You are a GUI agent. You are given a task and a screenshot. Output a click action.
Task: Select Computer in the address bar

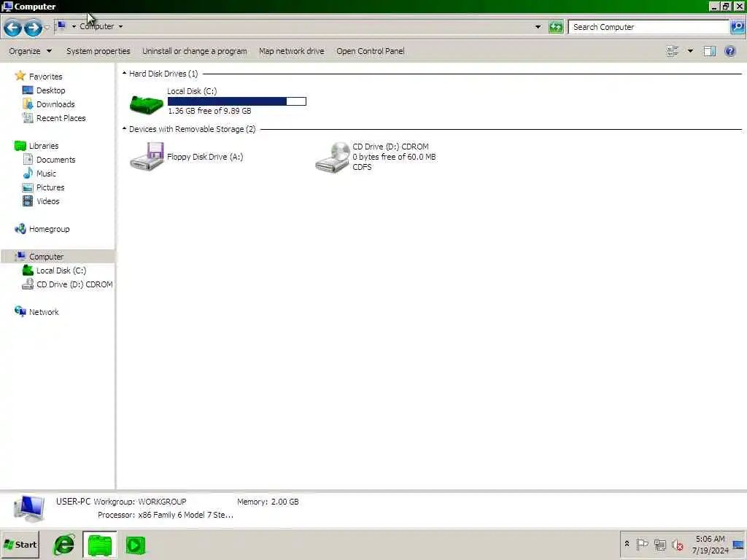pos(97,27)
